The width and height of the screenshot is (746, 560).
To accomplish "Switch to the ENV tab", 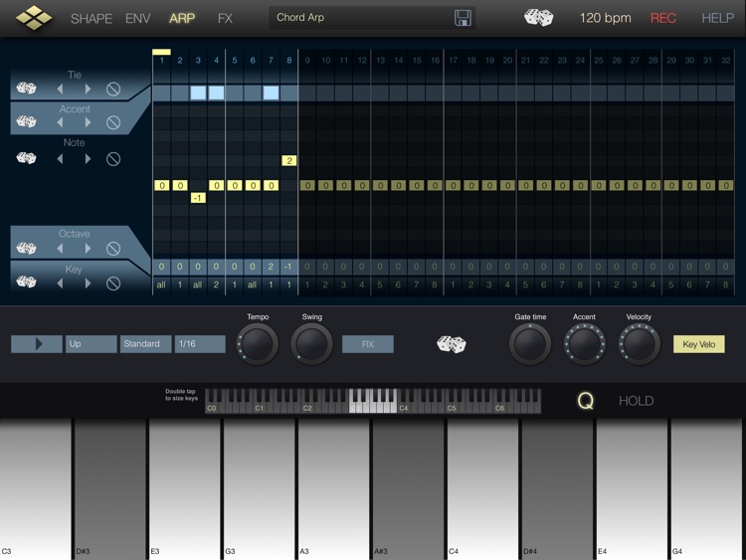I will (x=137, y=19).
